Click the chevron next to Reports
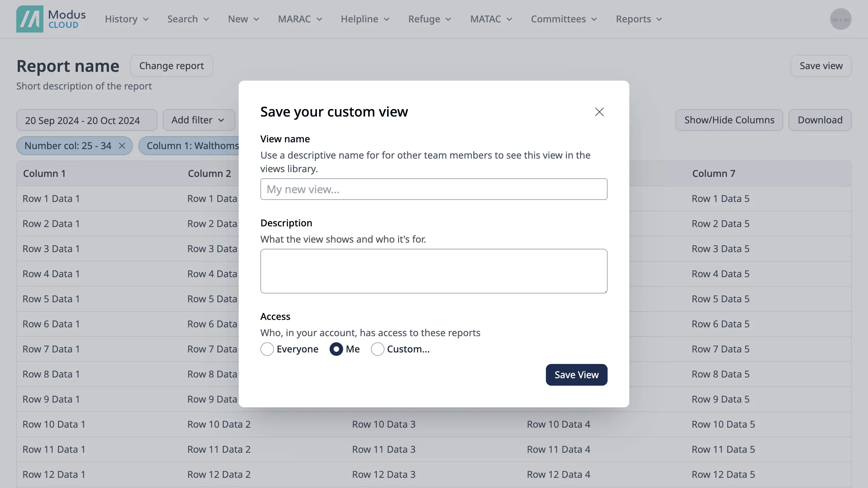The width and height of the screenshot is (868, 488). [x=659, y=19]
